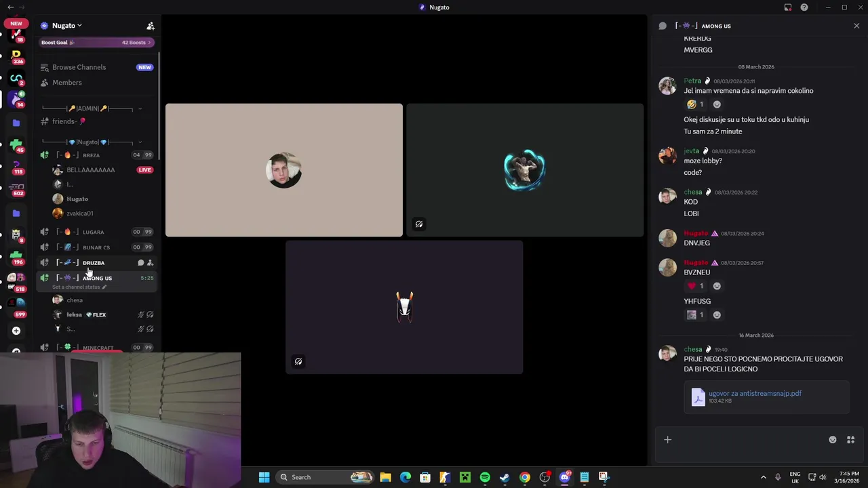
Task: Open the Help question mark icon
Action: (x=804, y=7)
